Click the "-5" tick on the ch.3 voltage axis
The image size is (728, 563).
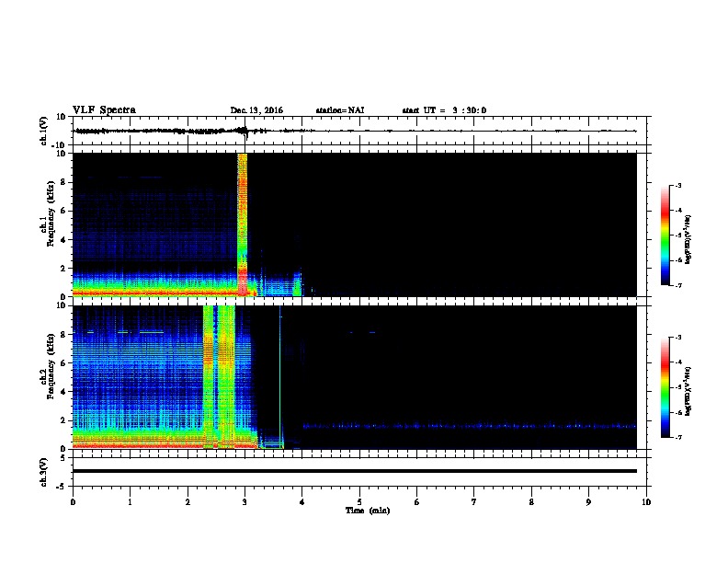[x=62, y=487]
